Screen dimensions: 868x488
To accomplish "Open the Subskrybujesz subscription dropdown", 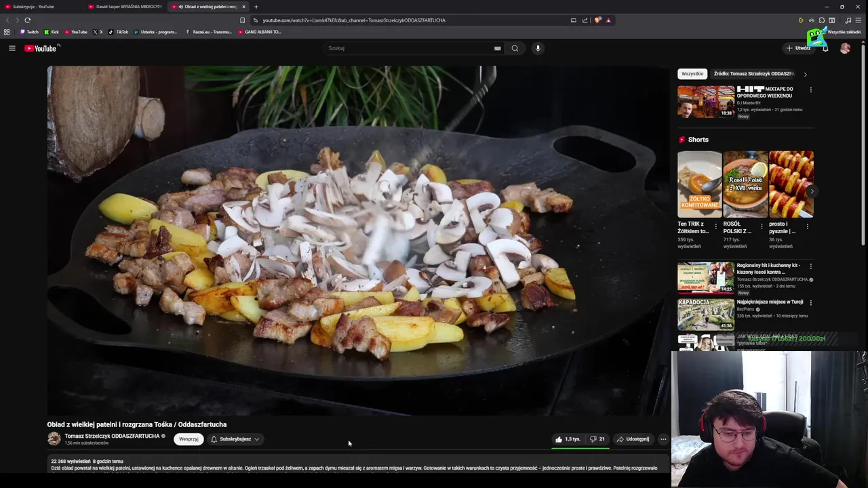I will tap(235, 439).
